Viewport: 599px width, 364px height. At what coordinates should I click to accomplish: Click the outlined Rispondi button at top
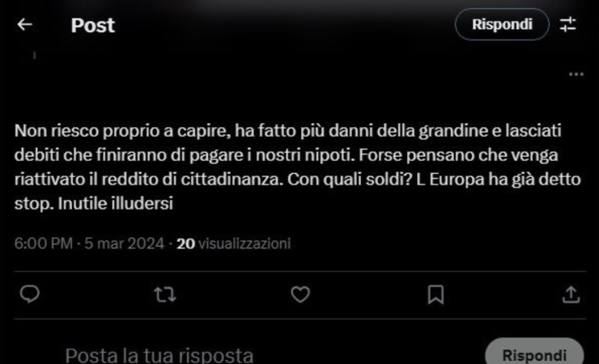click(x=502, y=24)
